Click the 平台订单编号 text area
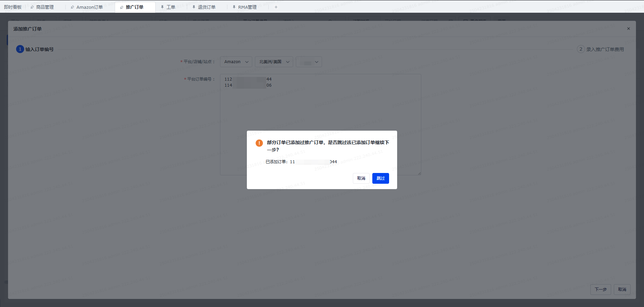This screenshot has height=307, width=644. click(320, 125)
